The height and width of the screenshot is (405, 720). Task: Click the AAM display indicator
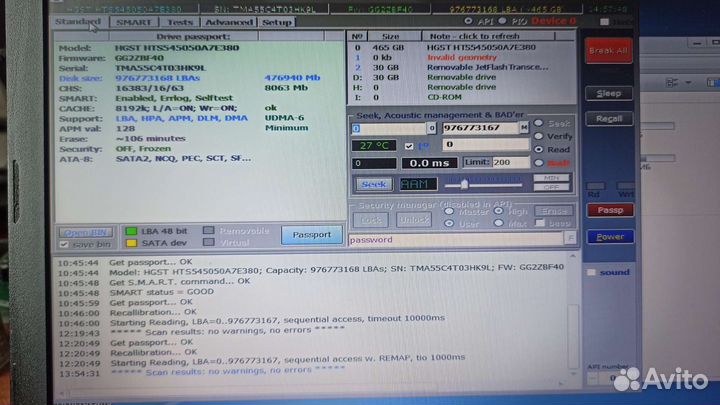418,185
